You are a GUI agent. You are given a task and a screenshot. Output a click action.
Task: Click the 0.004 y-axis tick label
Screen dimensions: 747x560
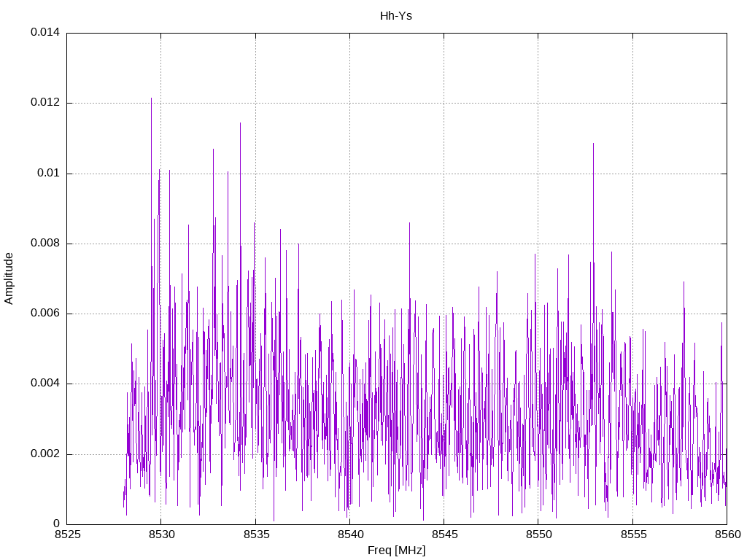[44, 384]
